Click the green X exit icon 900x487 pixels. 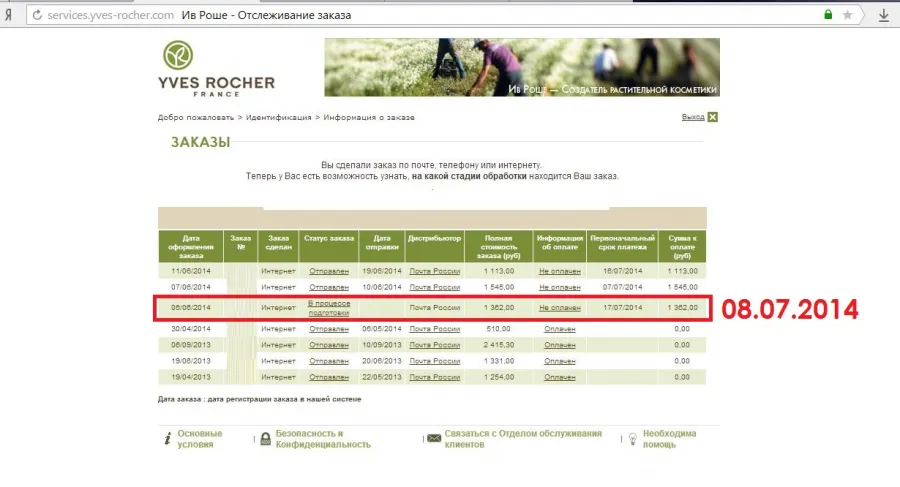pos(712,117)
